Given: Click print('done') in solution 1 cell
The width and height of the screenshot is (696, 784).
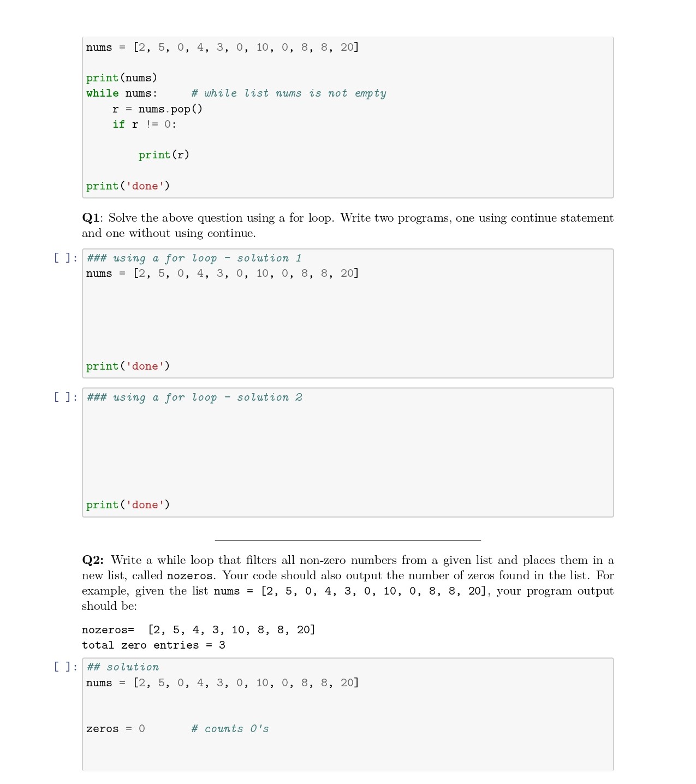Looking at the screenshot, I should tap(128, 366).
